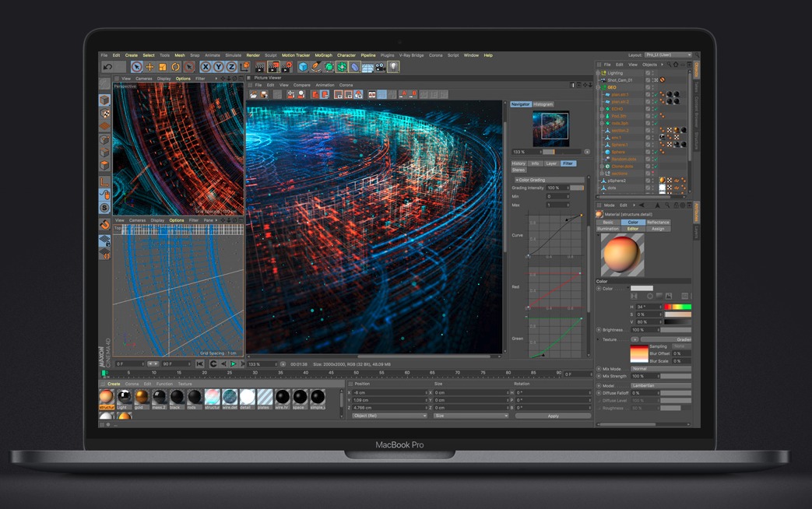Select the Live Selection arrow tool

pos(137,67)
